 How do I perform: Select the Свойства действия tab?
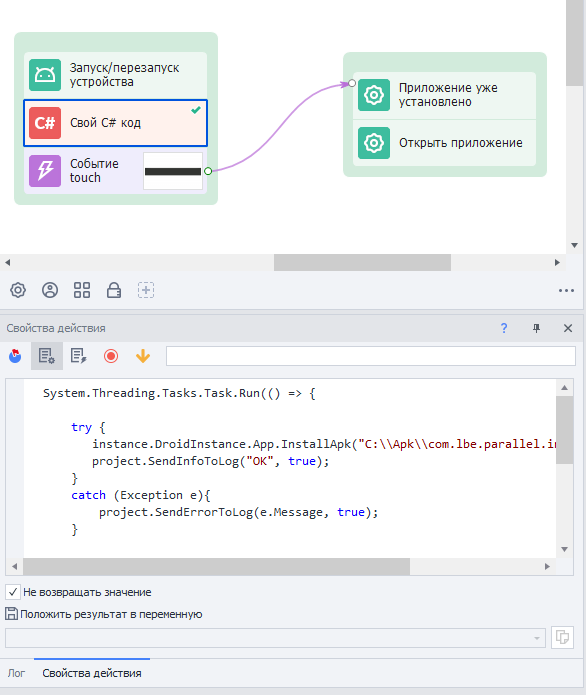coord(92,673)
